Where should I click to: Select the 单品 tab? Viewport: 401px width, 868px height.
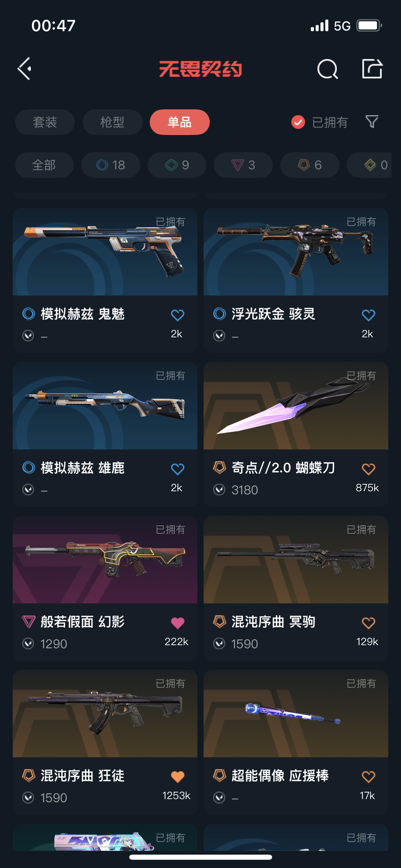[180, 122]
